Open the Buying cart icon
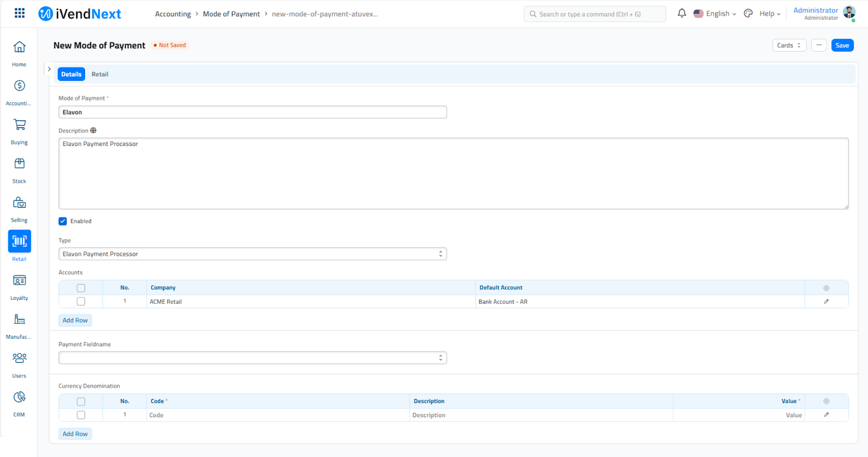 point(20,125)
